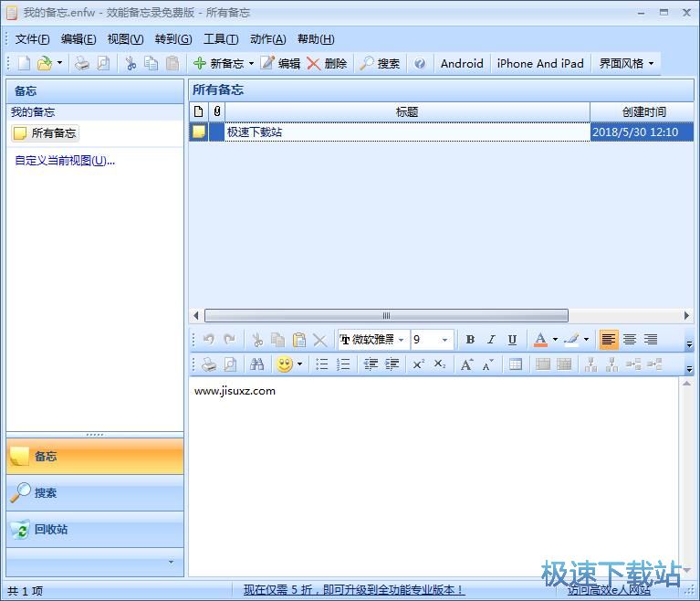Click the new file icon in main toolbar
700x601 pixels.
(x=24, y=63)
